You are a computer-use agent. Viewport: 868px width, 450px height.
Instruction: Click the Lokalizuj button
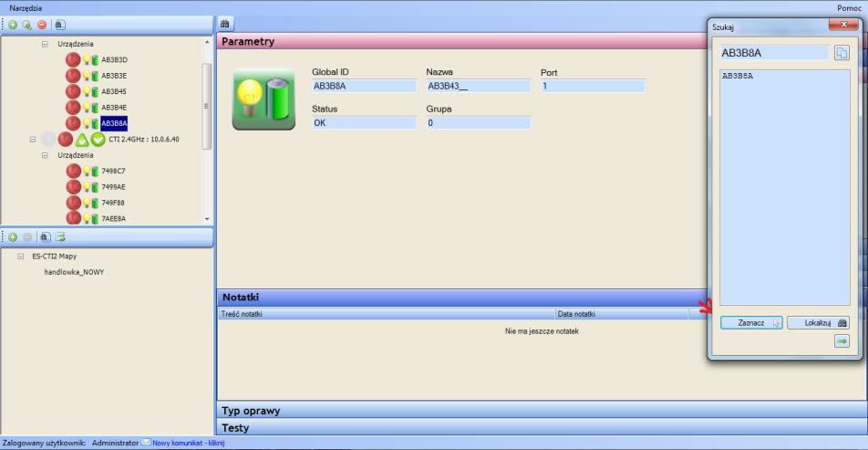(818, 322)
